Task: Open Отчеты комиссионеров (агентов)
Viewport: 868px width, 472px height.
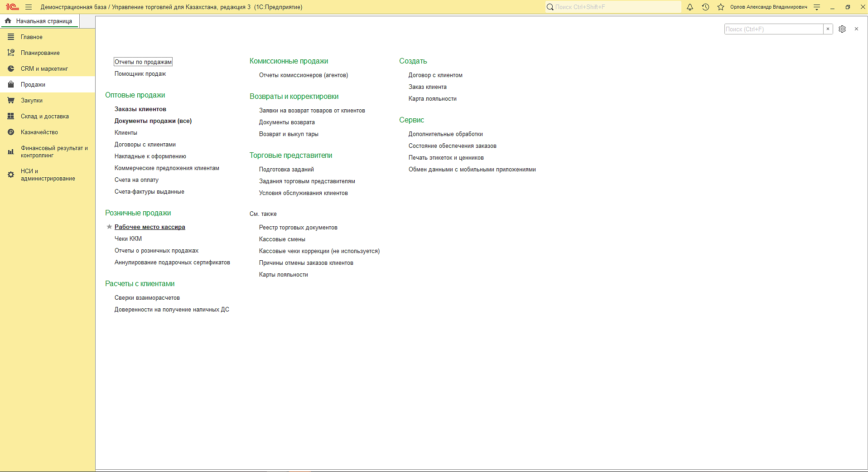Action: 304,75
